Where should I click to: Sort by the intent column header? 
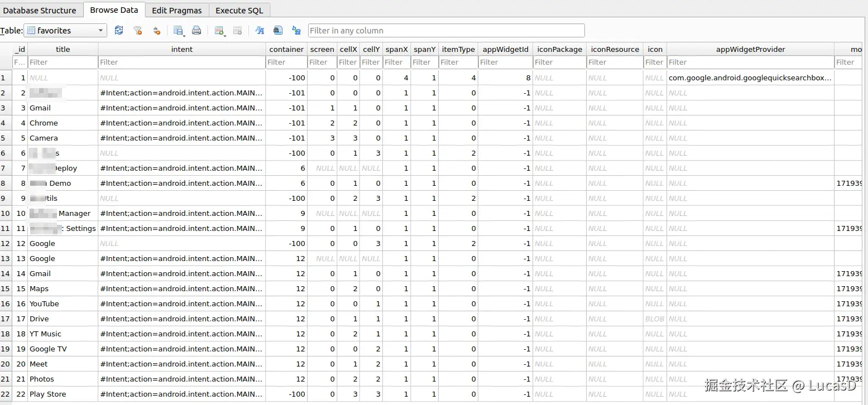pos(182,49)
